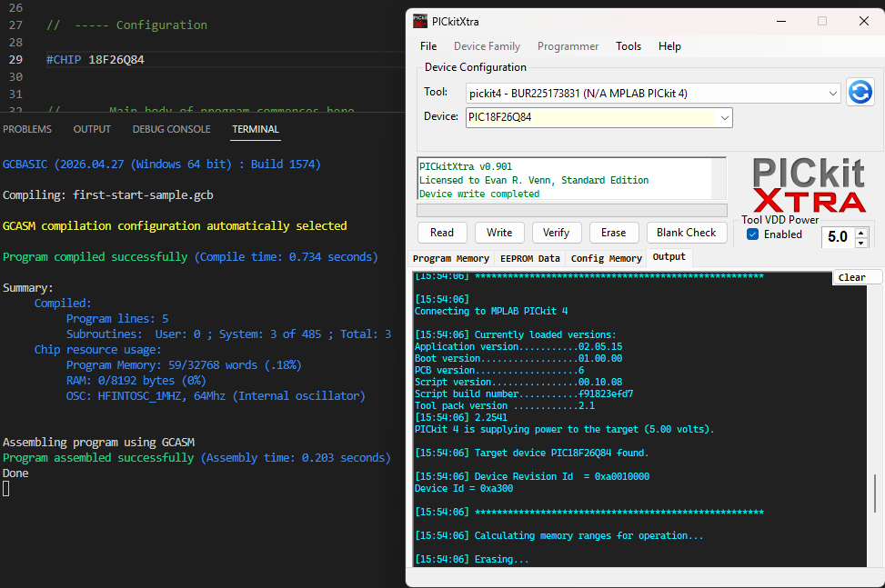
Task: Click the PICkitXtra title bar app icon
Action: (x=420, y=21)
